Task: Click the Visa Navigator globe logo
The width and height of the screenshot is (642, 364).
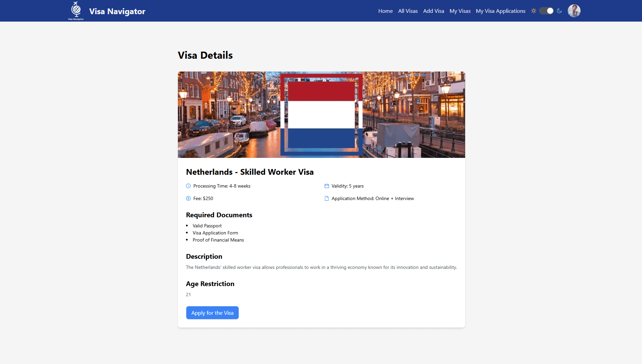Action: 76,10
